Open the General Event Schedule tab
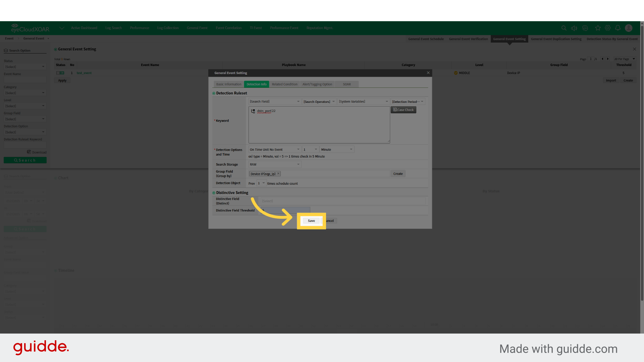644x362 pixels. click(426, 39)
